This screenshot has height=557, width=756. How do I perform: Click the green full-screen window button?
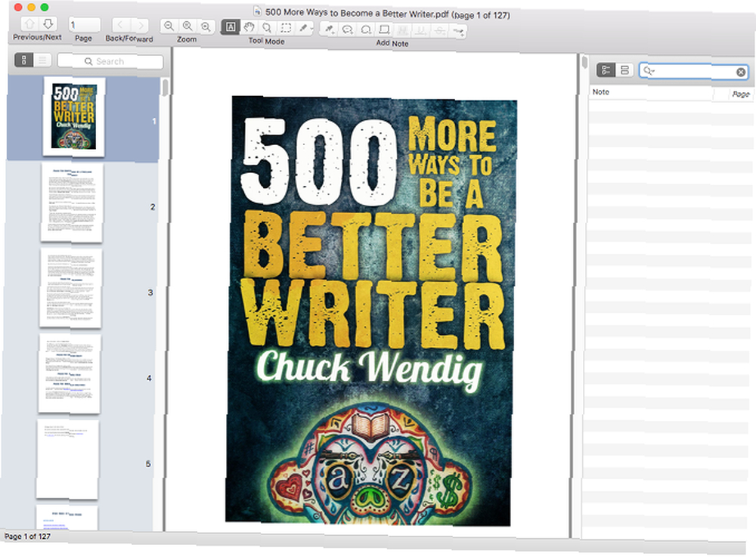tap(45, 7)
